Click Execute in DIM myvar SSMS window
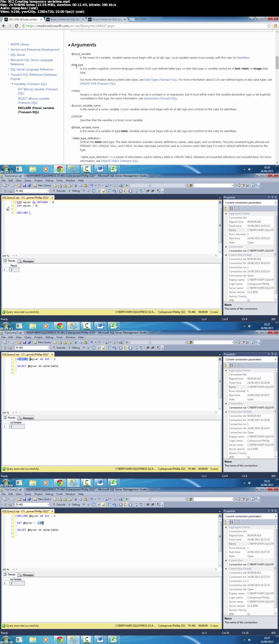This screenshot has height=644, width=279. coord(59,191)
